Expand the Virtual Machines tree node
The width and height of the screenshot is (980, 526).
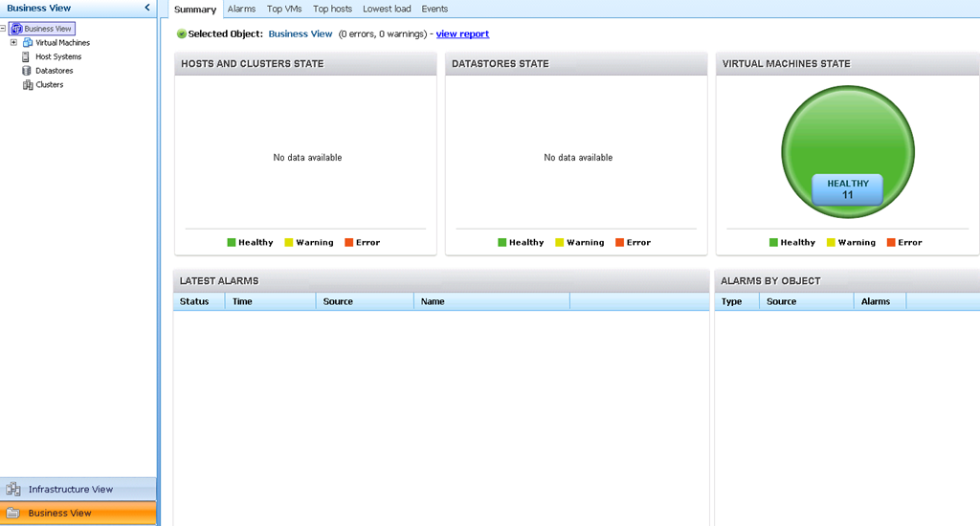[x=13, y=43]
